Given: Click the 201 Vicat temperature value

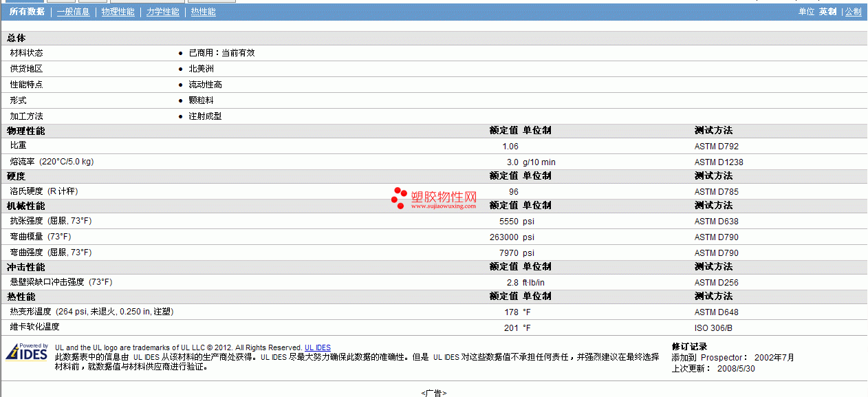Looking at the screenshot, I should click(x=512, y=328).
